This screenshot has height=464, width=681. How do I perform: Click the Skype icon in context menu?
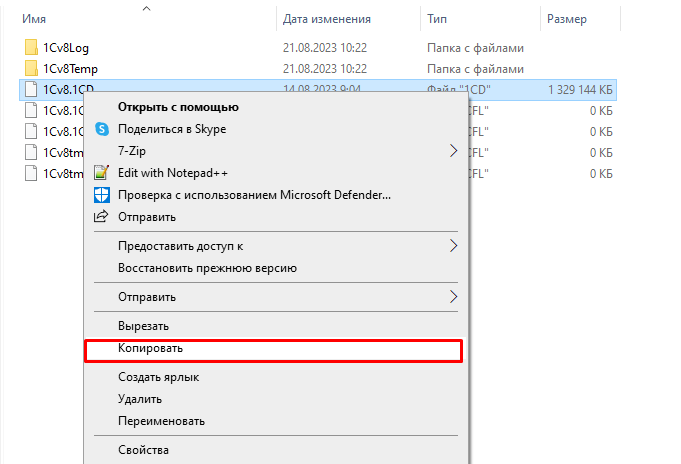click(101, 129)
